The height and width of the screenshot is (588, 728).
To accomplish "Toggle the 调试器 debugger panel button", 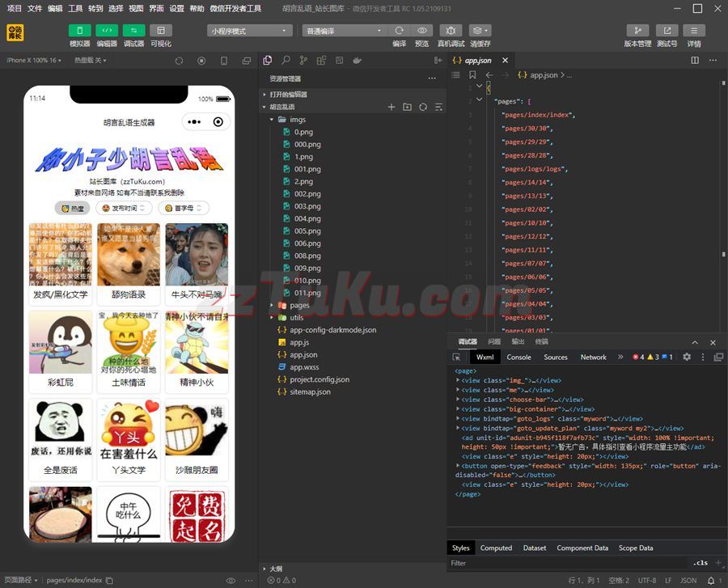I will click(133, 31).
